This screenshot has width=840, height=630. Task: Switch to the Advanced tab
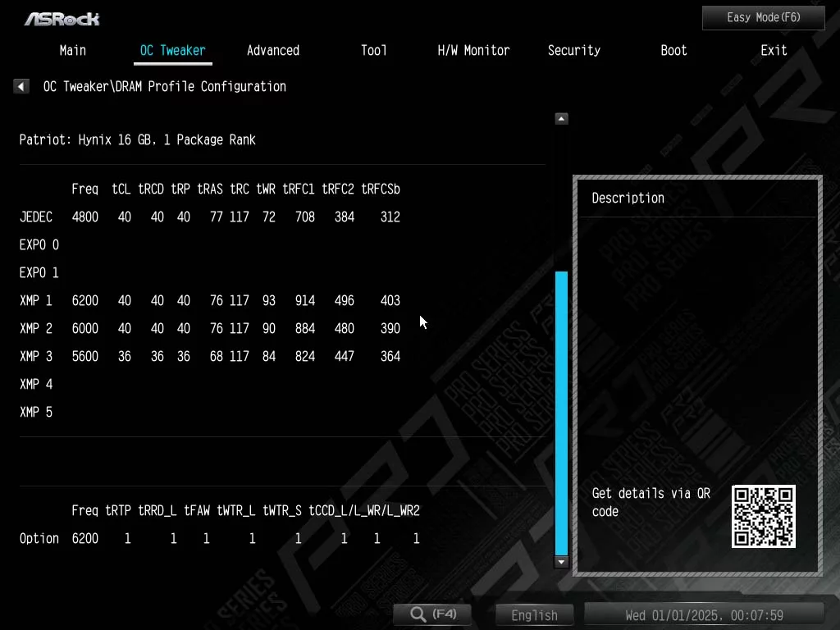coord(272,50)
